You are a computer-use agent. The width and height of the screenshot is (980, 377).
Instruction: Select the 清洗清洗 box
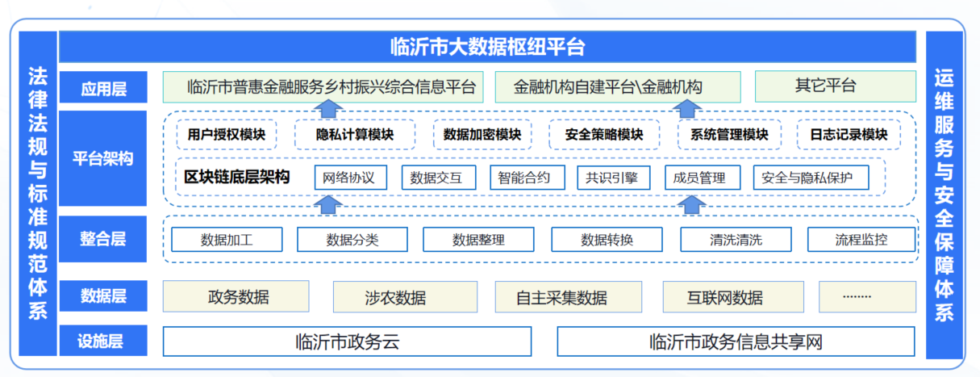coord(736,239)
